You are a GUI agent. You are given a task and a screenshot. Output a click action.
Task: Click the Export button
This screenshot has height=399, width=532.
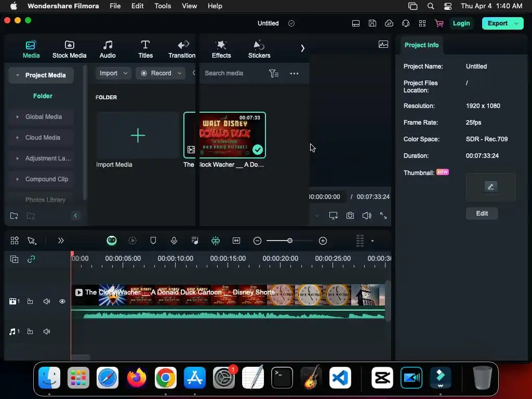(x=497, y=23)
